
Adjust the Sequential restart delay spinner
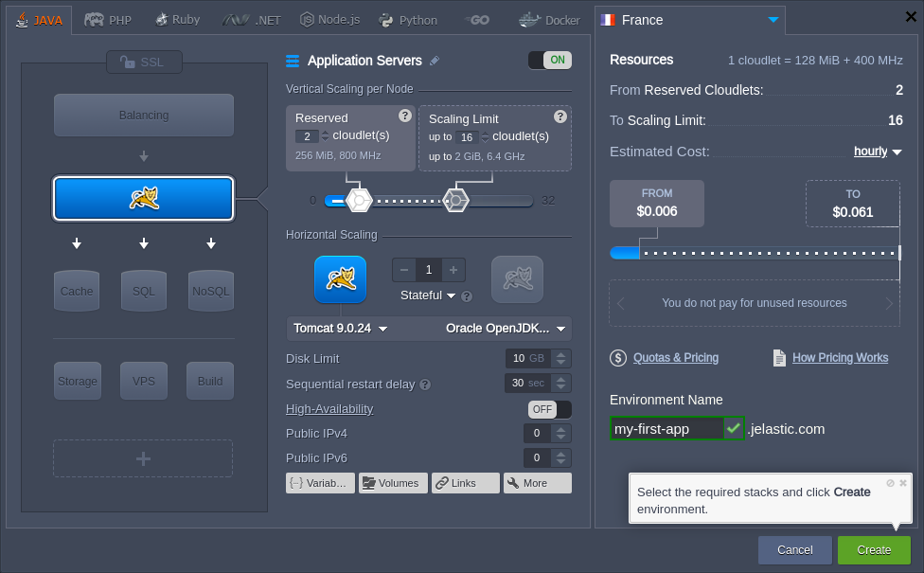pos(561,384)
